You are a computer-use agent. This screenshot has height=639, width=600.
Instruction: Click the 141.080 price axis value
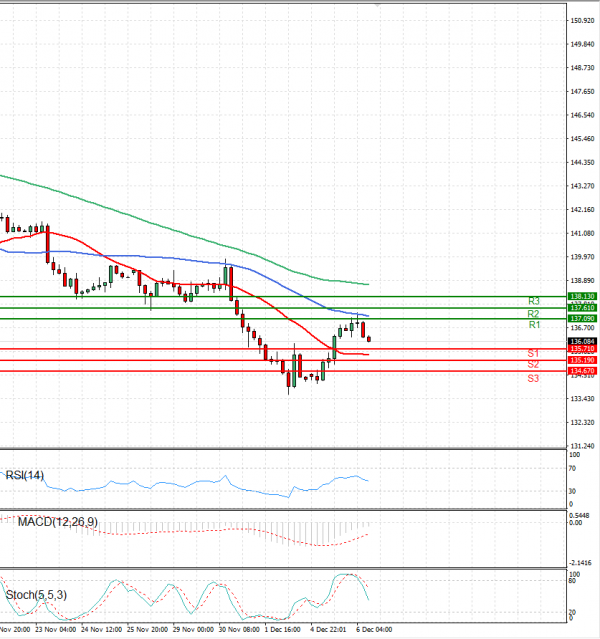582,233
